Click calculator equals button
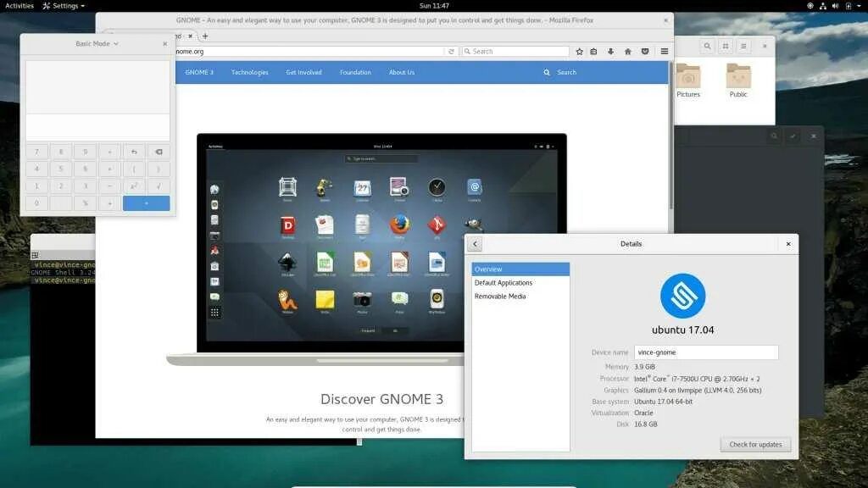 click(x=146, y=203)
